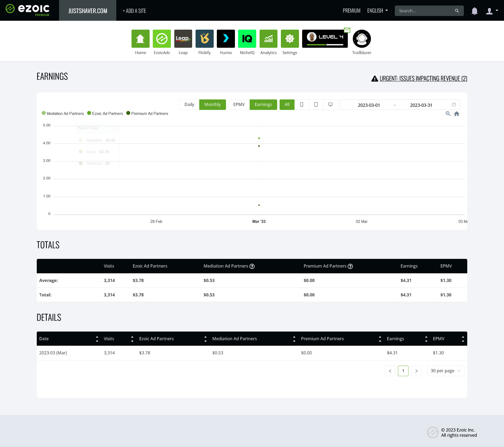504x447 pixels.
Task: Click the chart zoom magnifier icon
Action: click(x=448, y=114)
